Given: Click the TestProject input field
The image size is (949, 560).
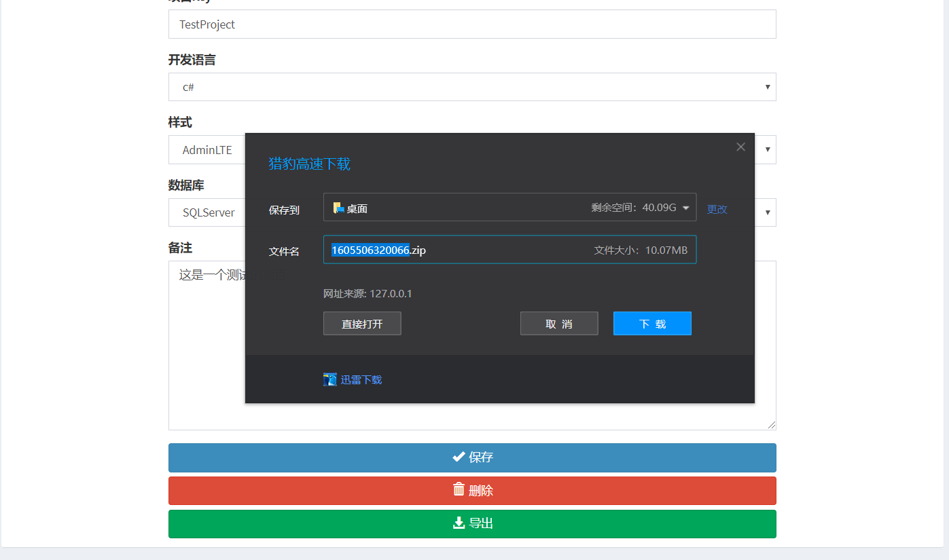Looking at the screenshot, I should 472,24.
